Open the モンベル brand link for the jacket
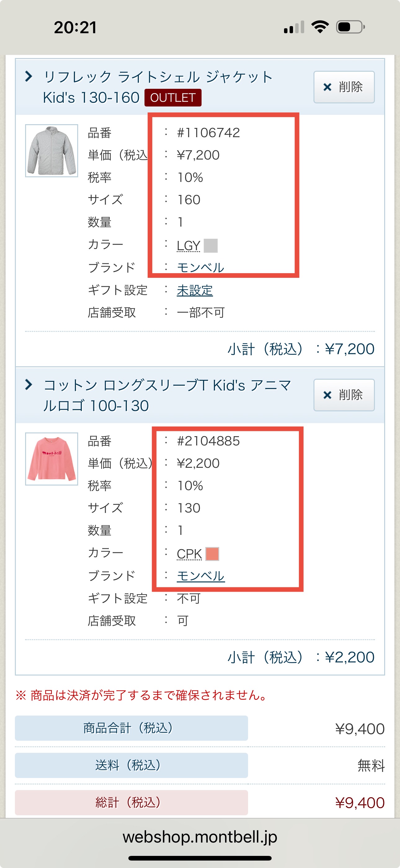This screenshot has height=868, width=400. pyautogui.click(x=200, y=267)
